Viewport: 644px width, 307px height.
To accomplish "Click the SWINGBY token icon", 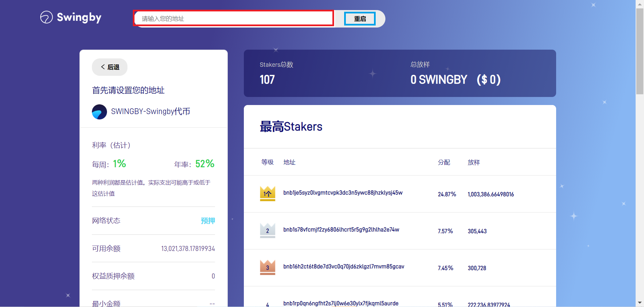I will (99, 112).
